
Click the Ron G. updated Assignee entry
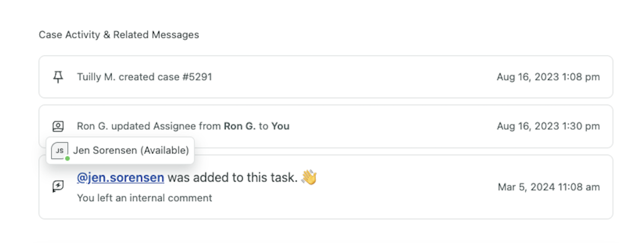[x=326, y=126]
